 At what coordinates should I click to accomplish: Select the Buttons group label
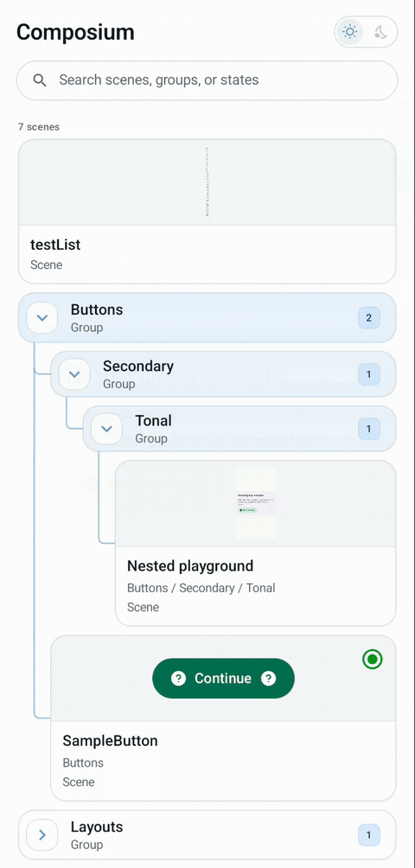(97, 310)
